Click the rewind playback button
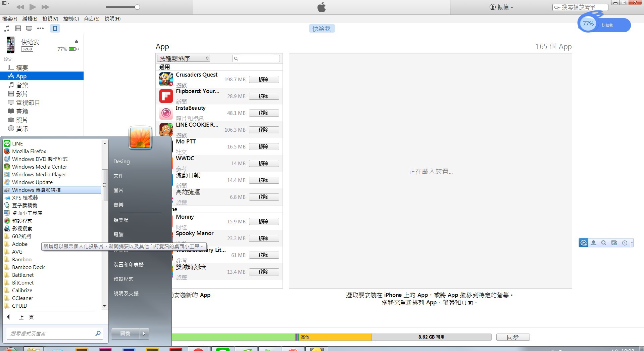The height and width of the screenshot is (351, 644). click(20, 7)
